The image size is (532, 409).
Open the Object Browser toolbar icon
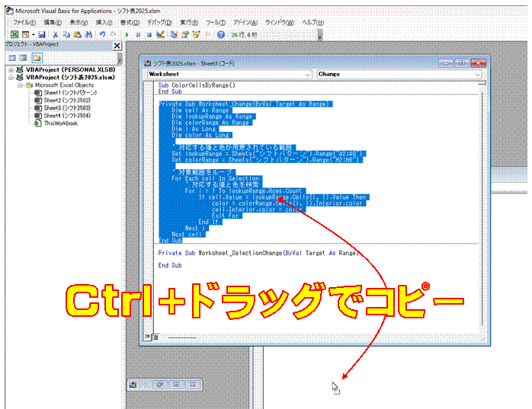tap(196, 34)
